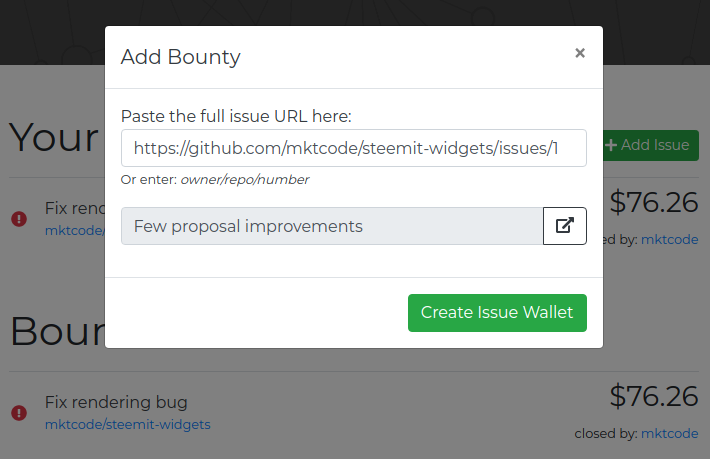Click the plus icon on Add Issue
Screen dimensions: 710x459
click(611, 145)
